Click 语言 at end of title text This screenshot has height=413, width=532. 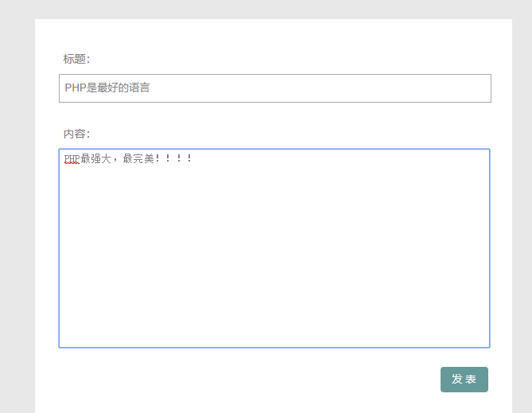(139, 88)
